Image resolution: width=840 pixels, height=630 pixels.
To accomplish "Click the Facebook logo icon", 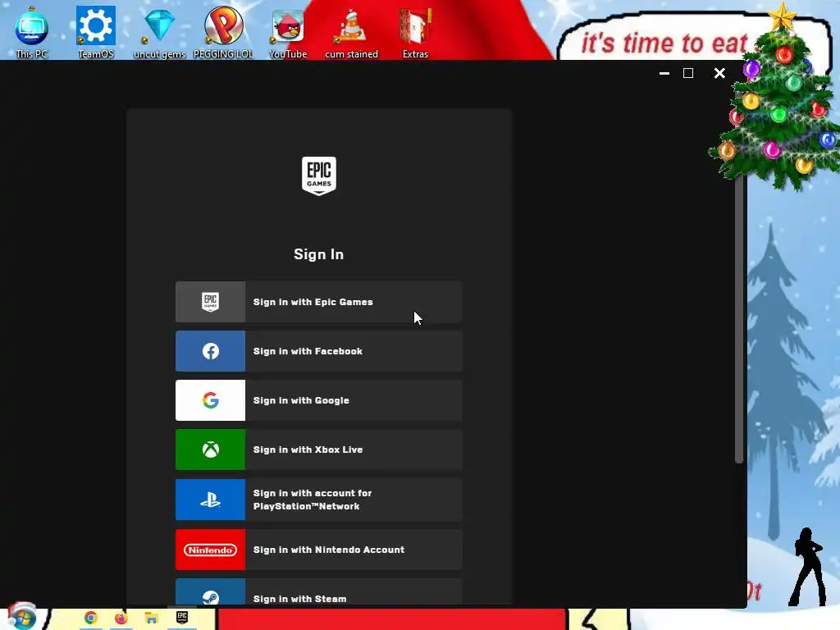I will coord(211,351).
